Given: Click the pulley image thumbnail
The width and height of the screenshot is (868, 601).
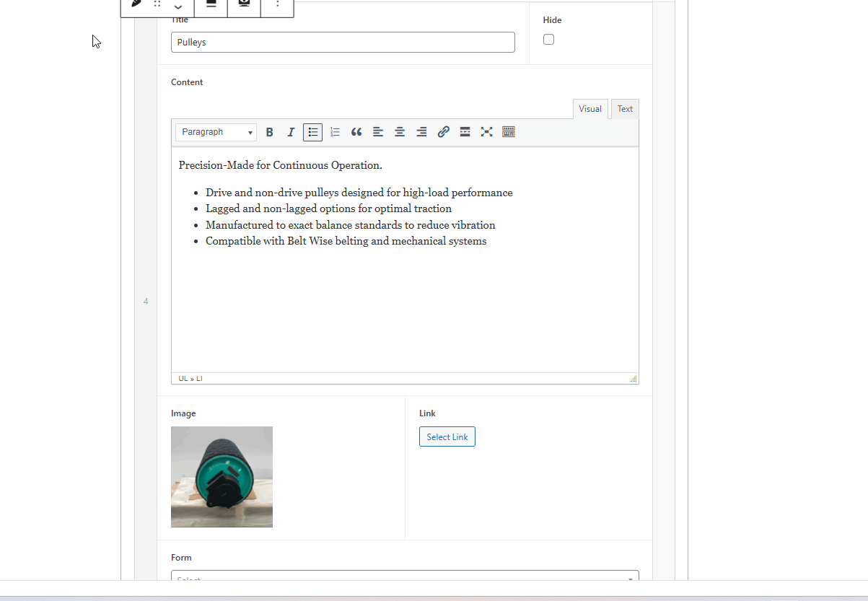Looking at the screenshot, I should (222, 477).
